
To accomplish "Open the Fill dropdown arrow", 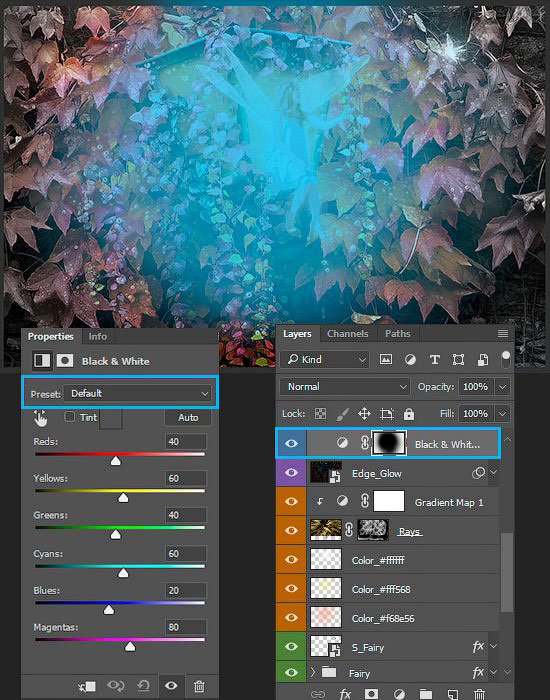I will (502, 414).
